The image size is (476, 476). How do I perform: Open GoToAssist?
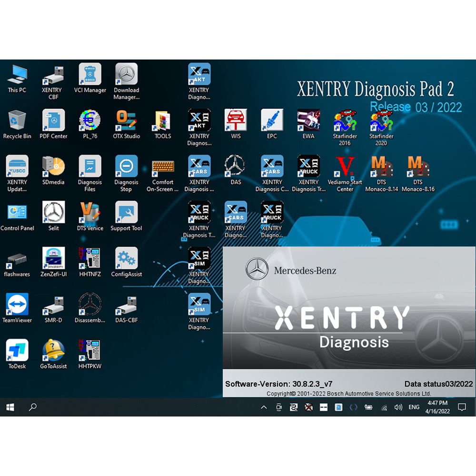click(53, 354)
